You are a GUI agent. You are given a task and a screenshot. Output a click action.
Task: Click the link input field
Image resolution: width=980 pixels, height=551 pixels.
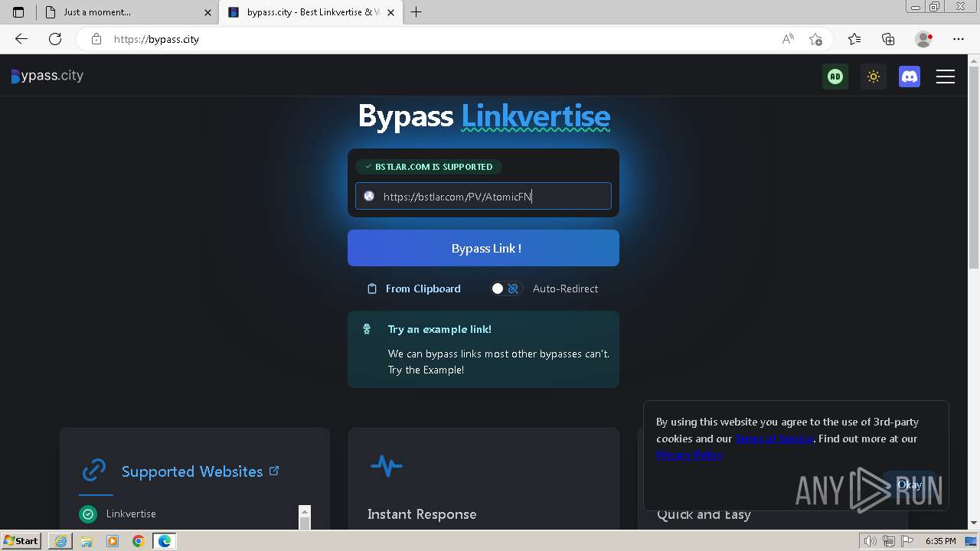[x=483, y=196]
